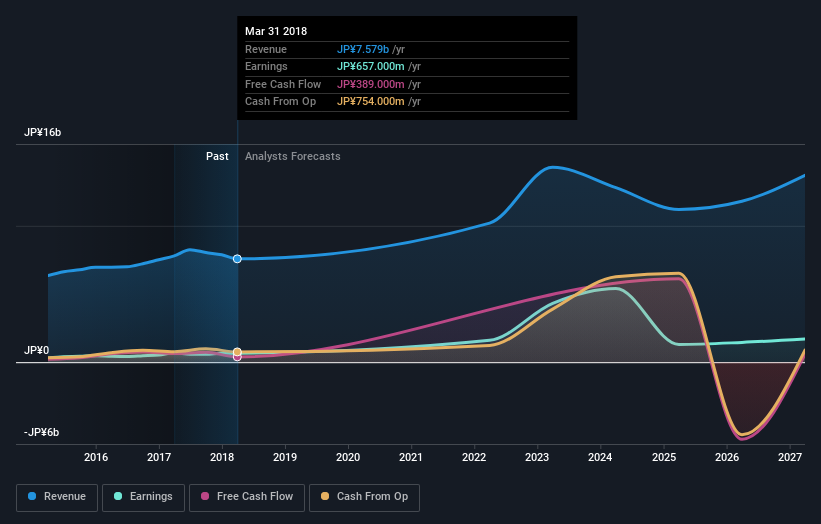821x524 pixels.
Task: Click the JP¥389.000m free cash flow value
Action: (371, 84)
